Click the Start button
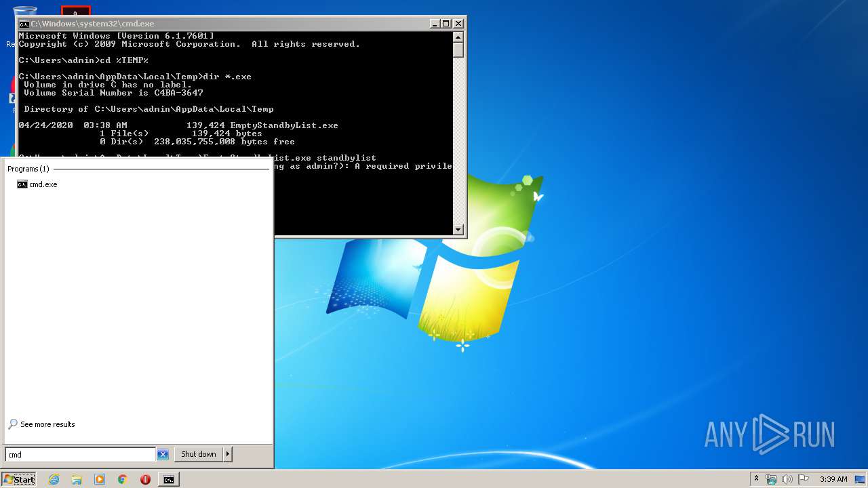 pos(18,479)
